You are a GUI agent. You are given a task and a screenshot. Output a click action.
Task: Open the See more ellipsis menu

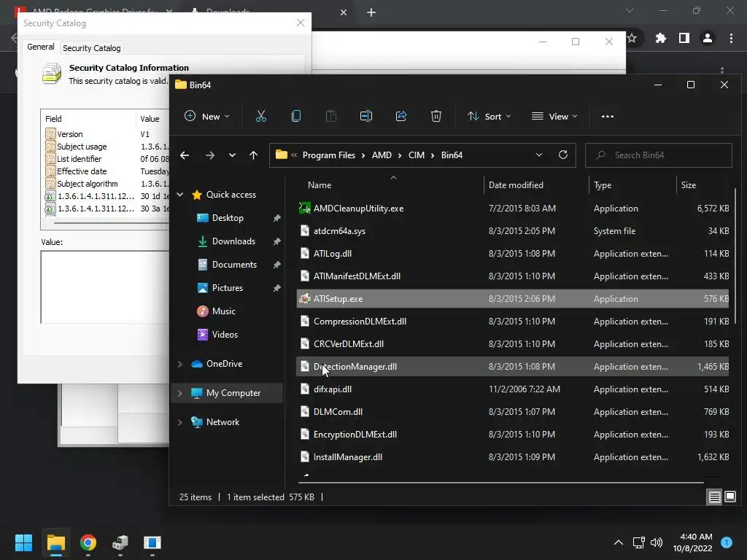608,116
